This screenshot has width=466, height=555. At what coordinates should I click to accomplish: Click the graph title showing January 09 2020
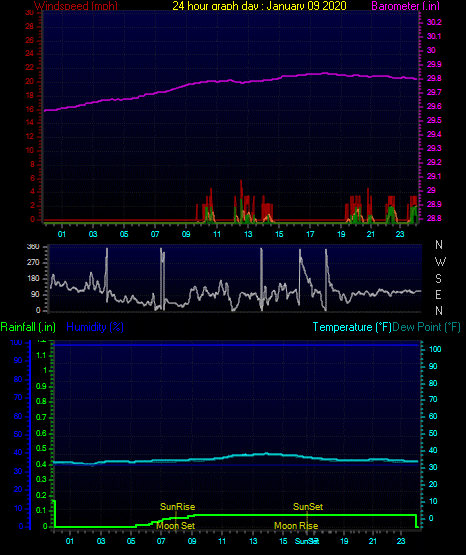[x=259, y=6]
